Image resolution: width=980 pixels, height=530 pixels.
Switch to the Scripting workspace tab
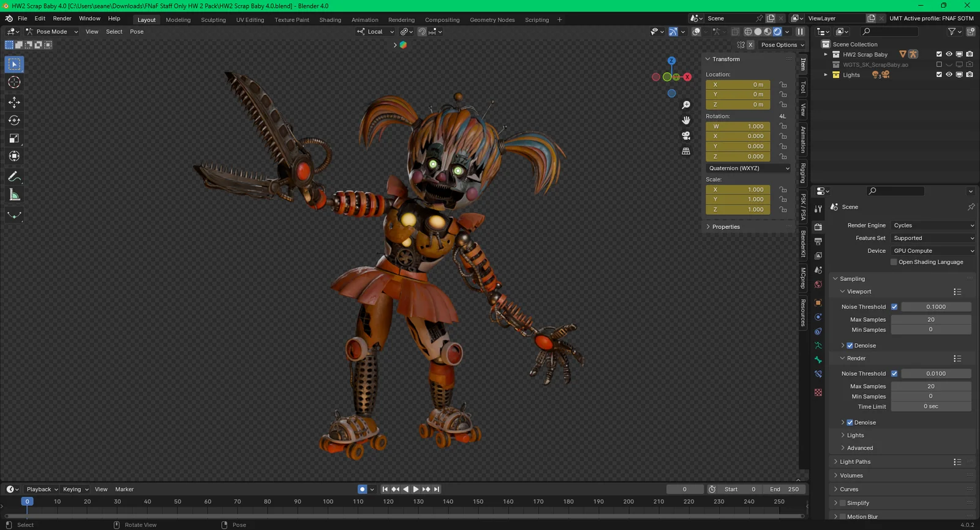[x=537, y=20]
